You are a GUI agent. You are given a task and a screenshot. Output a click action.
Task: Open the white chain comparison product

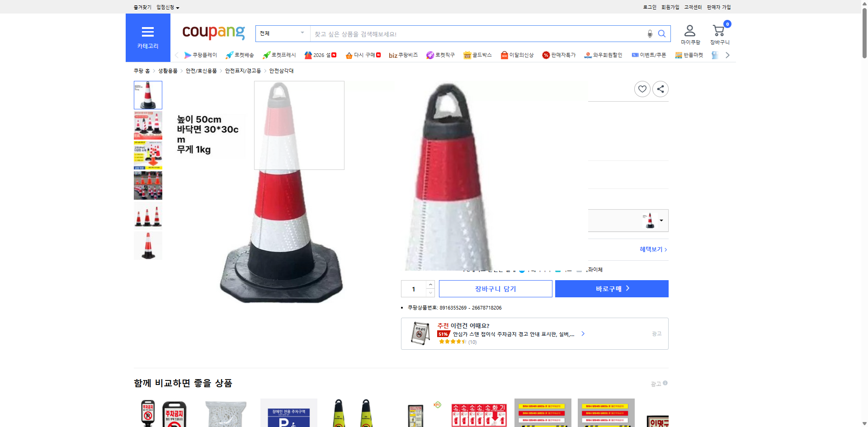[226, 413]
